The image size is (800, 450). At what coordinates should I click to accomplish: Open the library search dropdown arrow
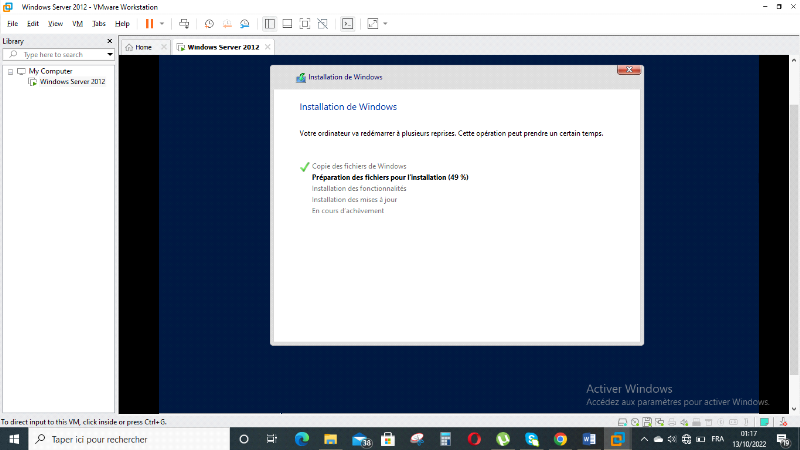[110, 54]
